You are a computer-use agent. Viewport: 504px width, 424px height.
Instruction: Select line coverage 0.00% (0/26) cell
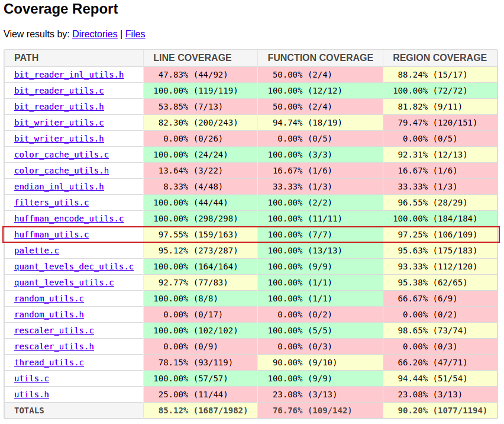click(201, 139)
